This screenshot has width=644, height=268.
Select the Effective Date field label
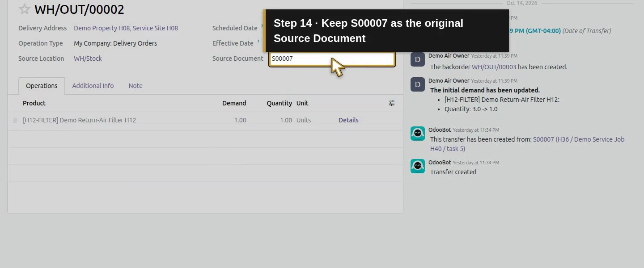click(233, 43)
